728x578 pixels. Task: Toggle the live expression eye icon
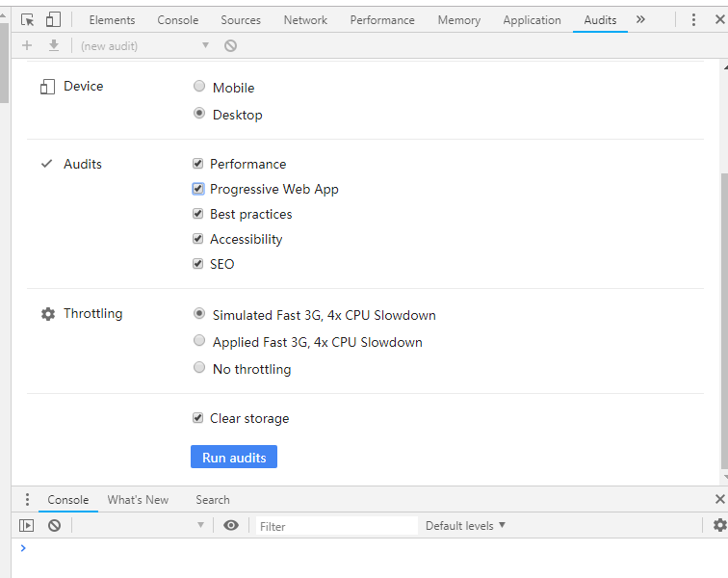231,525
